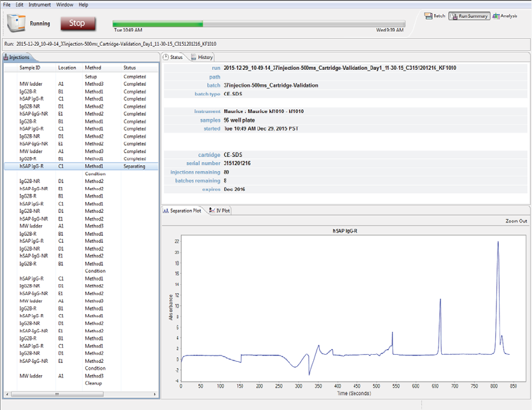Viewport: 532px width, 410px height.
Task: Click the History tab icon
Action: coord(194,57)
